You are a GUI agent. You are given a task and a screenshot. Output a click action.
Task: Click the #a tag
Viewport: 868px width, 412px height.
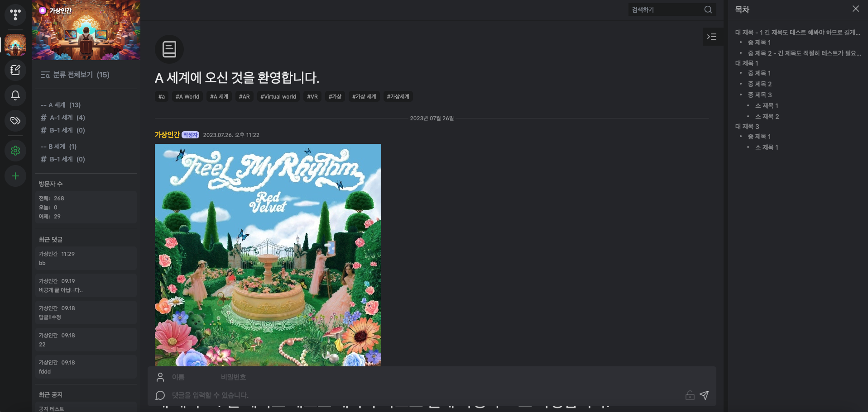click(162, 96)
